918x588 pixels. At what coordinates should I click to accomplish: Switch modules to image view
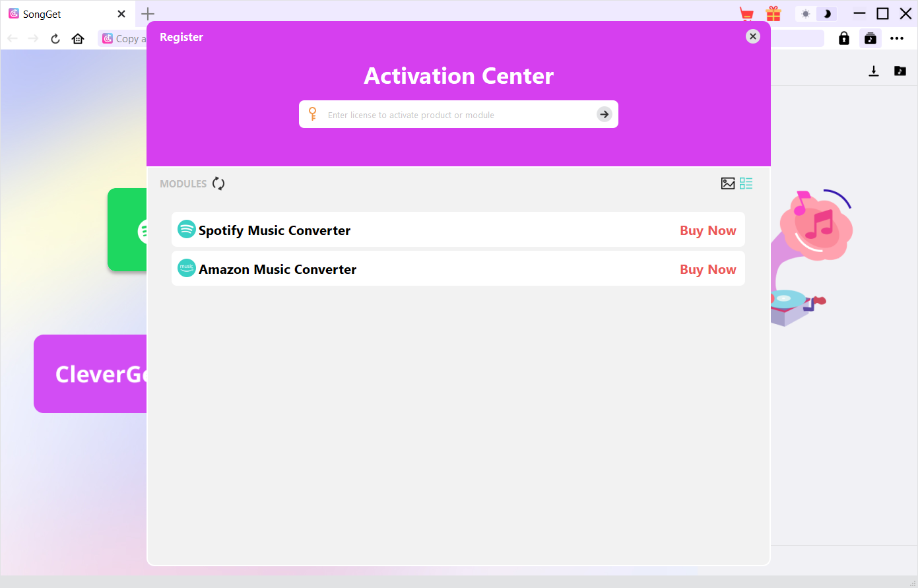click(728, 183)
